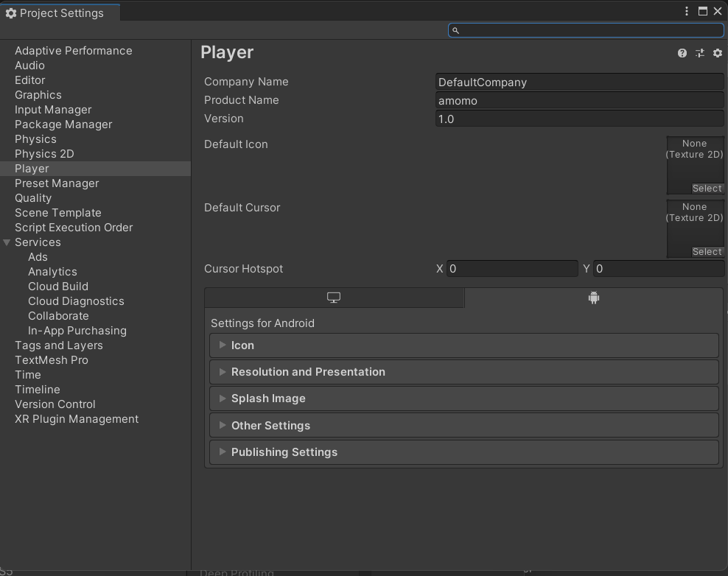Focus the settings search field

(x=586, y=30)
